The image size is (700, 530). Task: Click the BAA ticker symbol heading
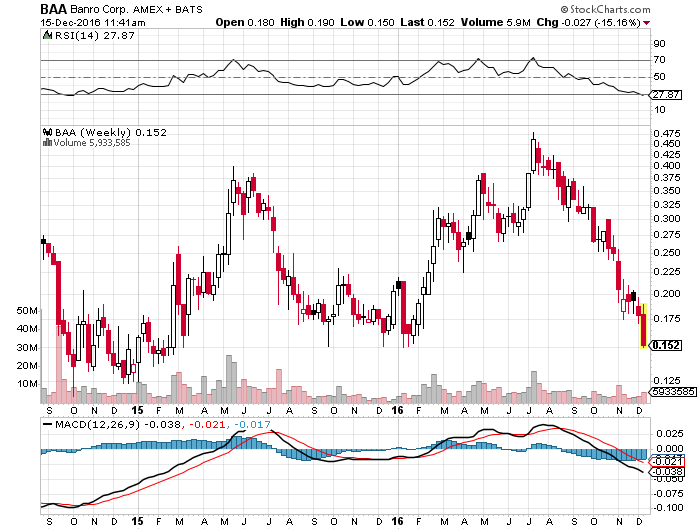(x=54, y=8)
